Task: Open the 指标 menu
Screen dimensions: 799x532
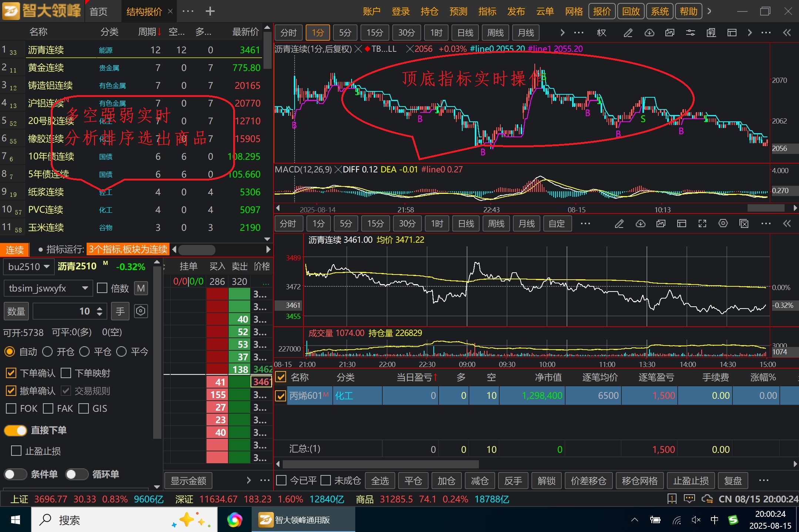Action: tap(487, 11)
